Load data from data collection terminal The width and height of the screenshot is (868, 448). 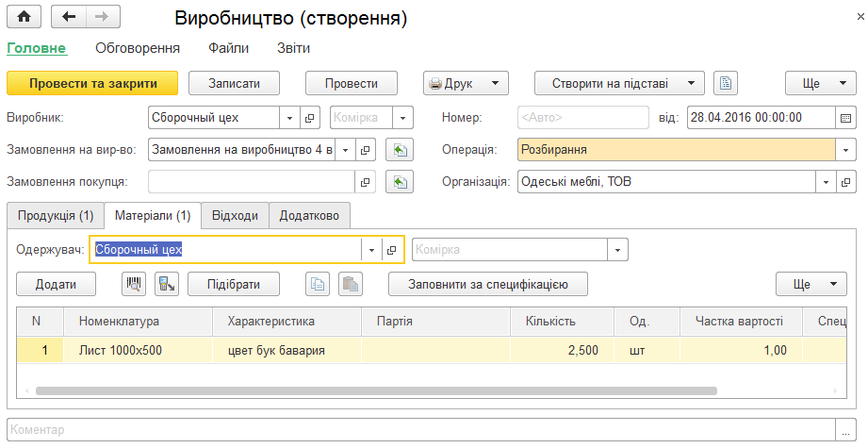pyautogui.click(x=166, y=284)
